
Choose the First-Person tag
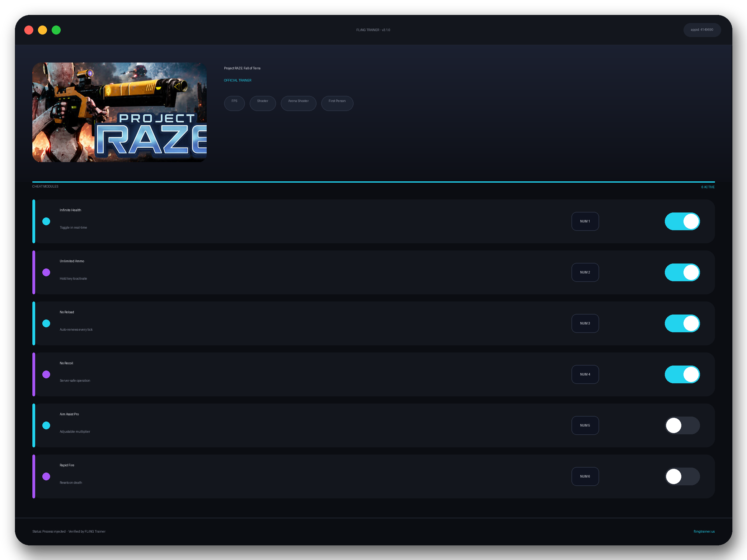(337, 103)
